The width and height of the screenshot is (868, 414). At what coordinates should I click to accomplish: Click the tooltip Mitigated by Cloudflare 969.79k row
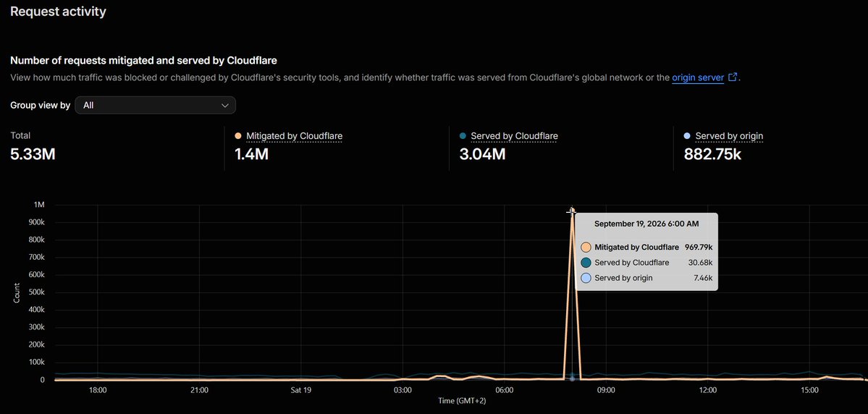click(x=646, y=247)
